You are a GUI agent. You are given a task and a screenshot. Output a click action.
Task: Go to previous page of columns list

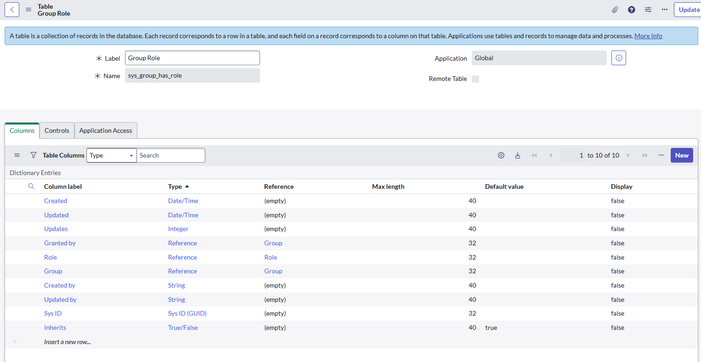coord(550,155)
